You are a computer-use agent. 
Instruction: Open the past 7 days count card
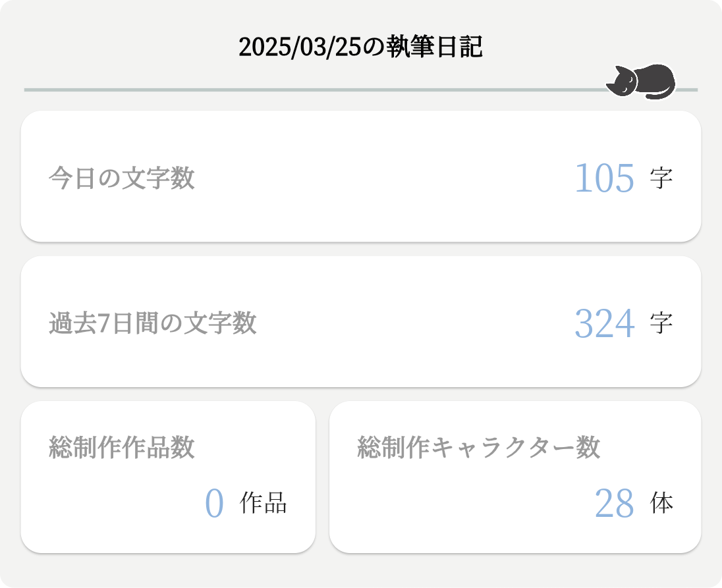pos(361,359)
